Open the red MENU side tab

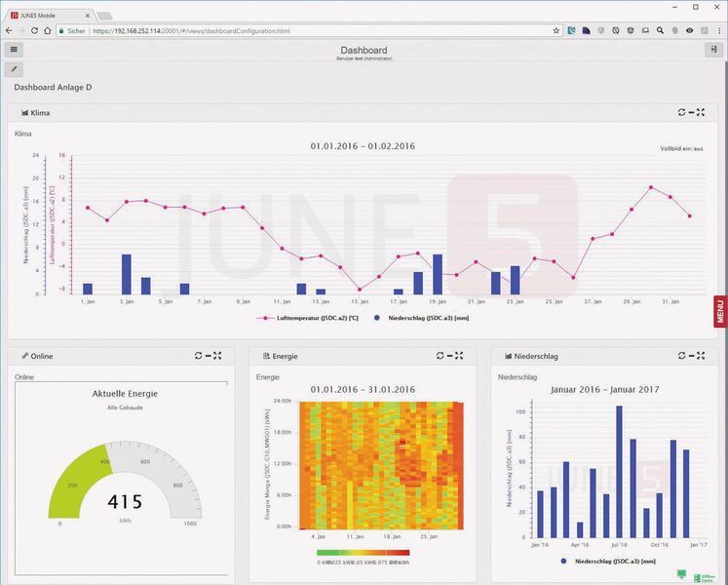coord(720,311)
